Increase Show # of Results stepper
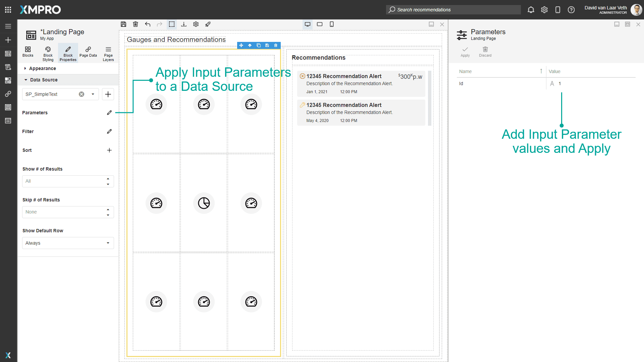Viewport: 644px width, 362px height. click(108, 179)
